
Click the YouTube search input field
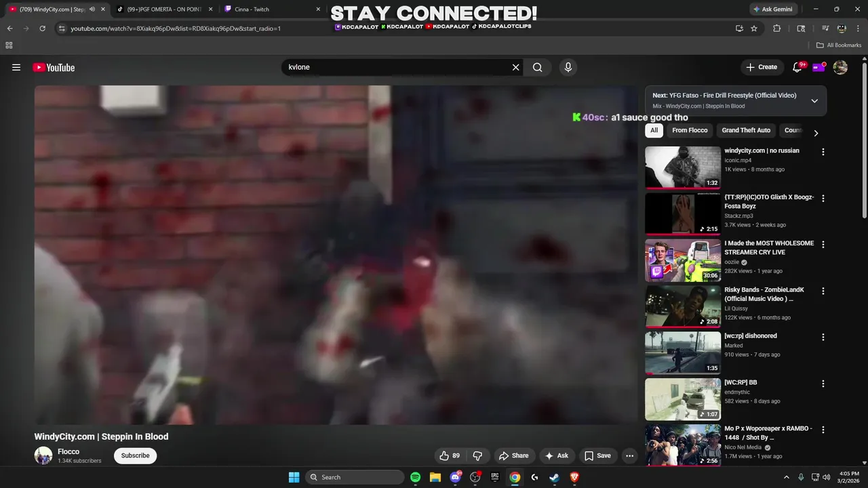tap(397, 67)
